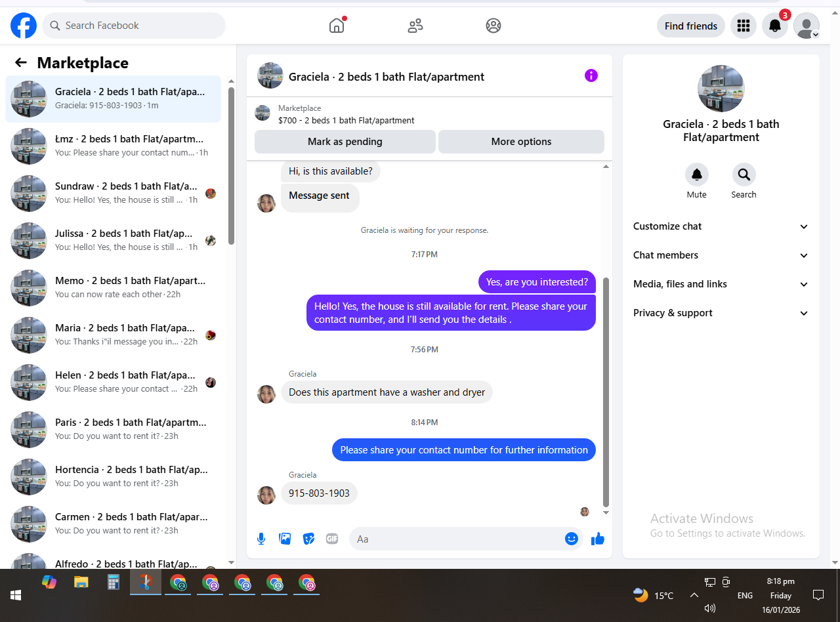Screen dimensions: 840x622
Task: Open the Hortencia conversation
Action: [113, 477]
